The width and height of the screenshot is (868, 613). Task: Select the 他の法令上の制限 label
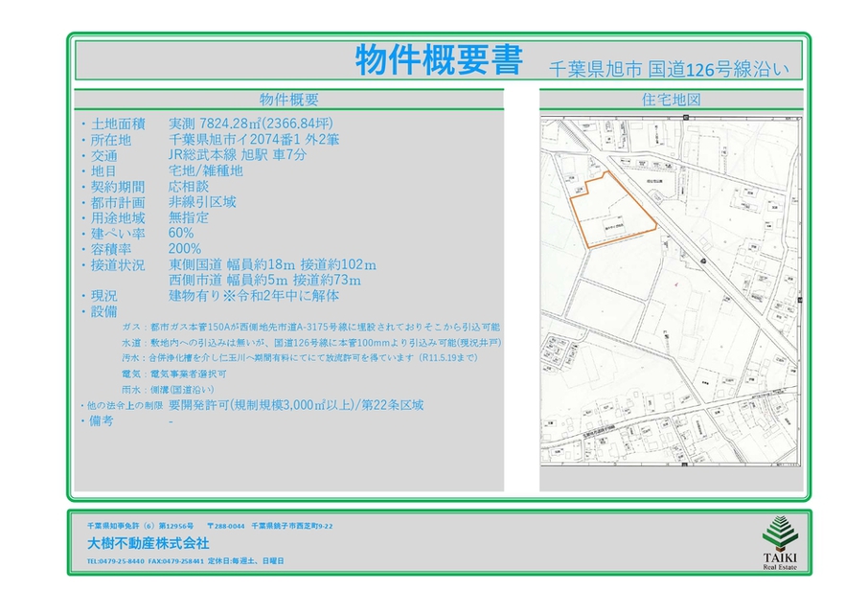[125, 405]
